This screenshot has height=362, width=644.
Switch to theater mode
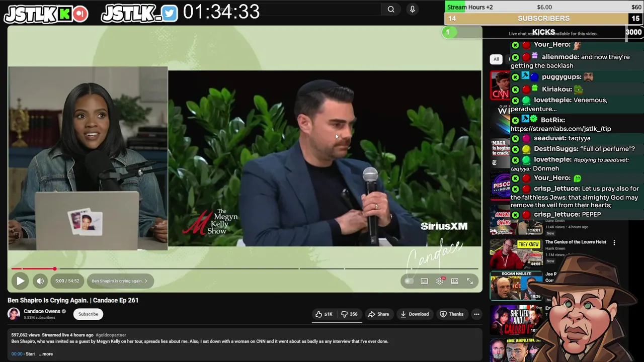coord(455,281)
